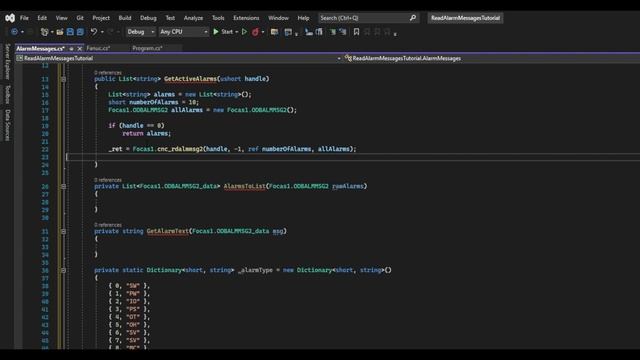Click the red Hot Reload flame icon

[255, 32]
